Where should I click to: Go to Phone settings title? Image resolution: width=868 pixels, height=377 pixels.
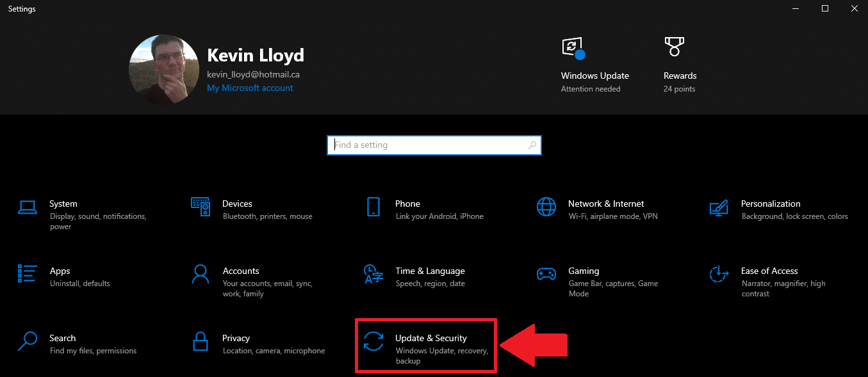(x=407, y=204)
